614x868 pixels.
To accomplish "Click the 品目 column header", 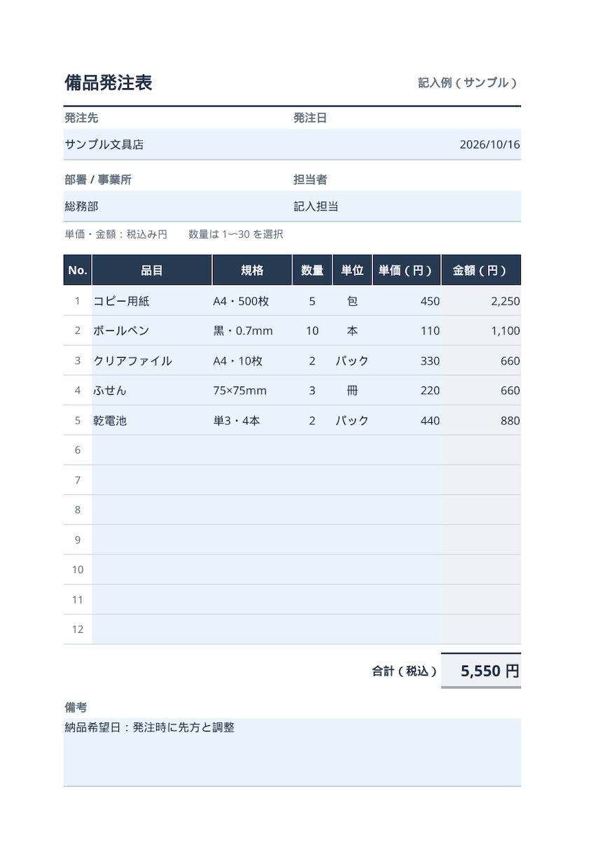I will click(152, 270).
